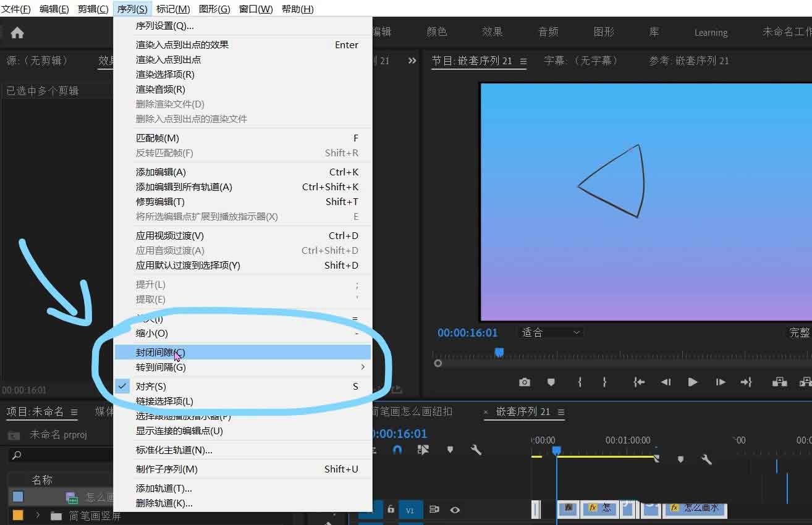
Task: Open the 适合 zoom level dropdown
Action: pyautogui.click(x=551, y=332)
